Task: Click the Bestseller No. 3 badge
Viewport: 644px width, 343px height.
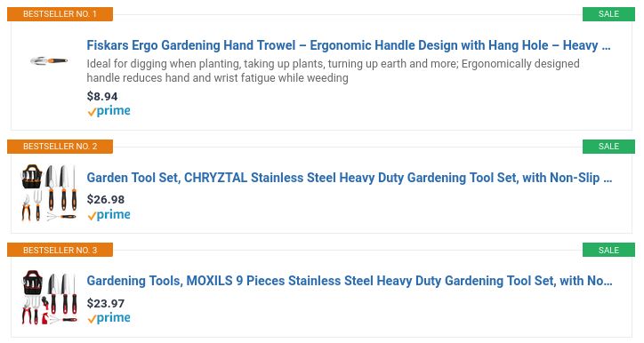Action: tap(60, 250)
